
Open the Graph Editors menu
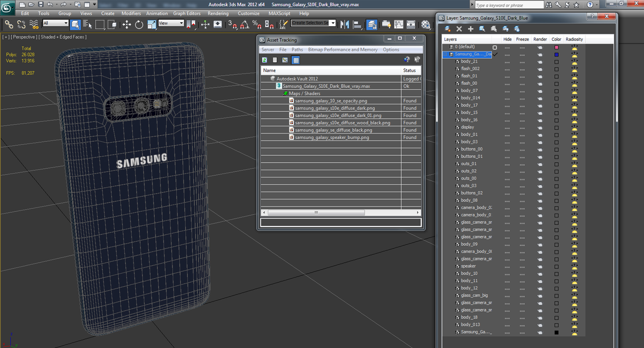tap(187, 13)
